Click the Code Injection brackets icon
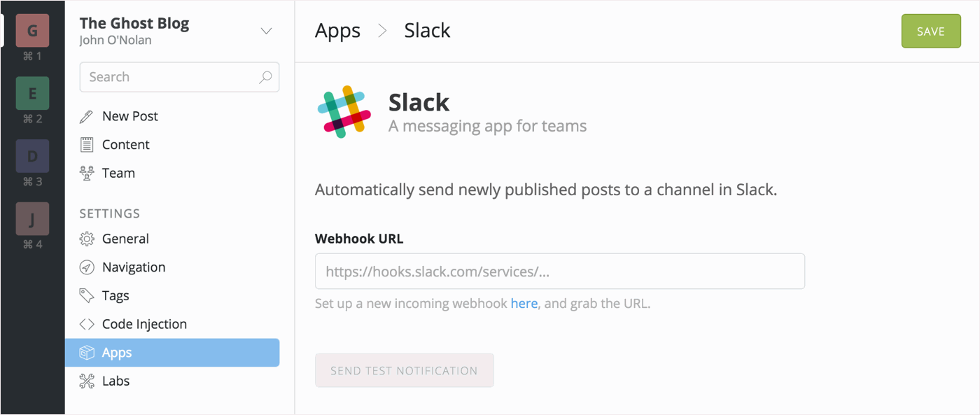980x415 pixels. pos(87,324)
